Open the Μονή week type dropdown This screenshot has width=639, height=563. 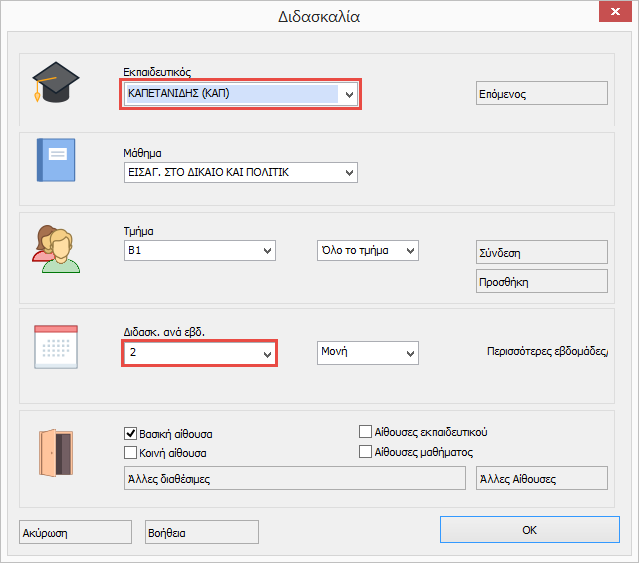[x=409, y=353]
